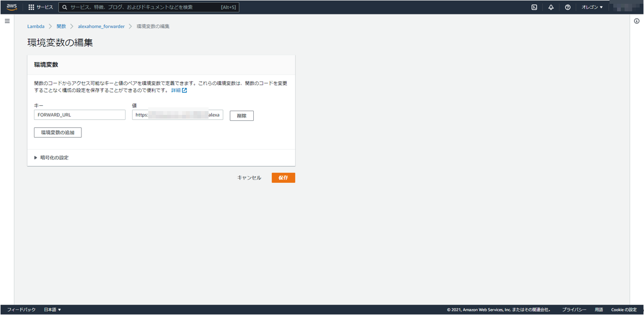Image resolution: width=644 pixels, height=315 pixels.
Task: Open the help question mark menu
Action: [x=567, y=8]
